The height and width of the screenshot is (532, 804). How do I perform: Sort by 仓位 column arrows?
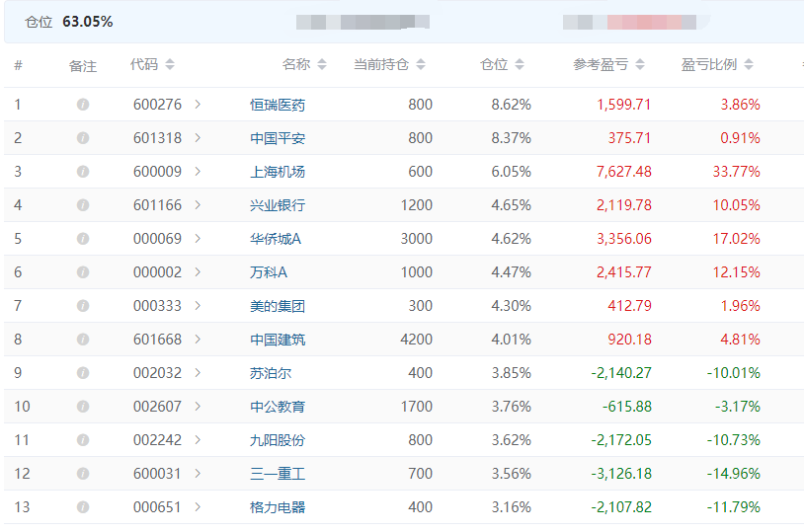(x=520, y=64)
